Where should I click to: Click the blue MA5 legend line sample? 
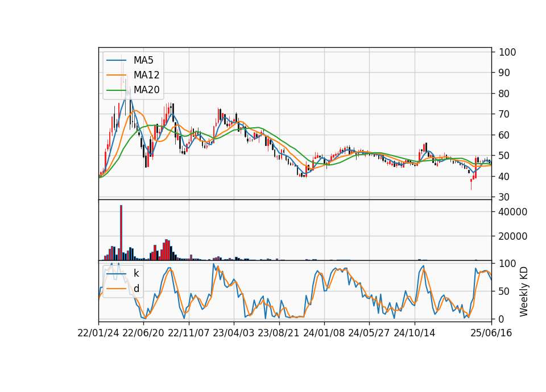(116, 61)
